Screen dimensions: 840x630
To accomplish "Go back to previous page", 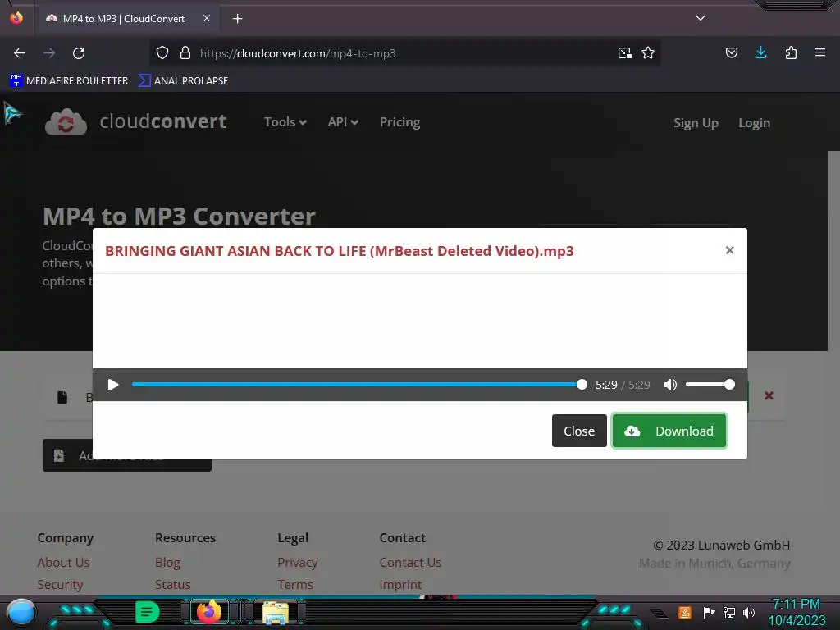I will pos(20,53).
